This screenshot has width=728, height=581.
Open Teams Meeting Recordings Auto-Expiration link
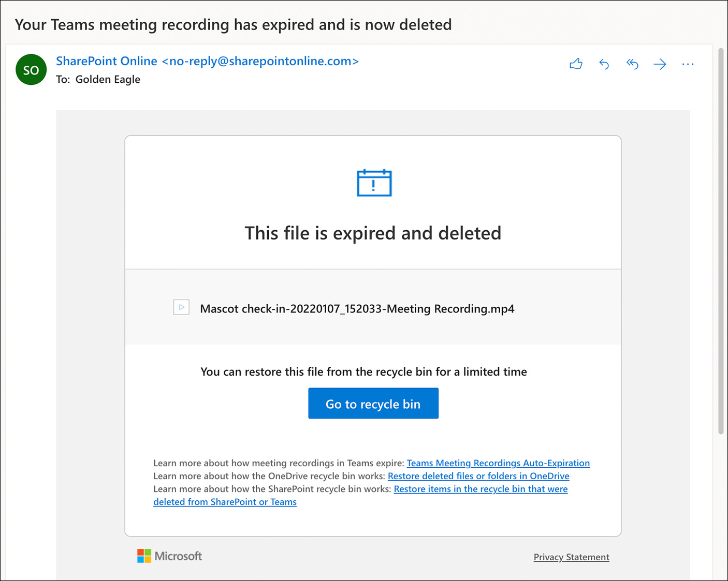point(498,463)
